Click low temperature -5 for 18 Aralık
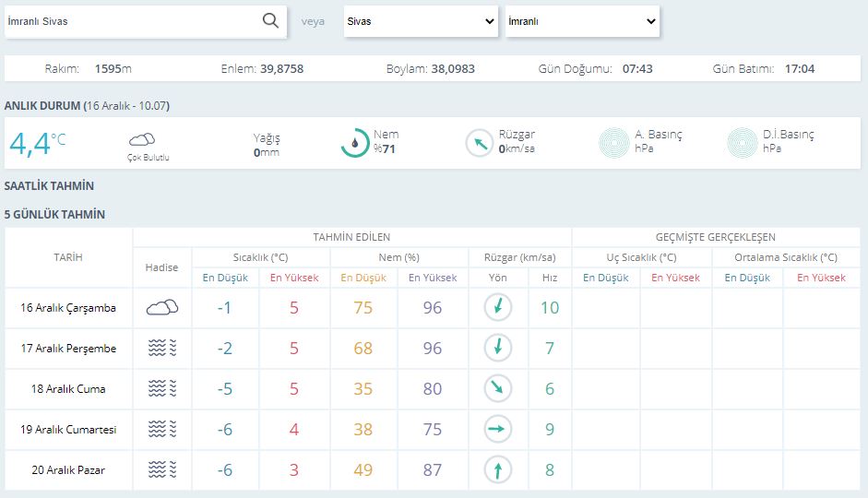 pos(224,388)
